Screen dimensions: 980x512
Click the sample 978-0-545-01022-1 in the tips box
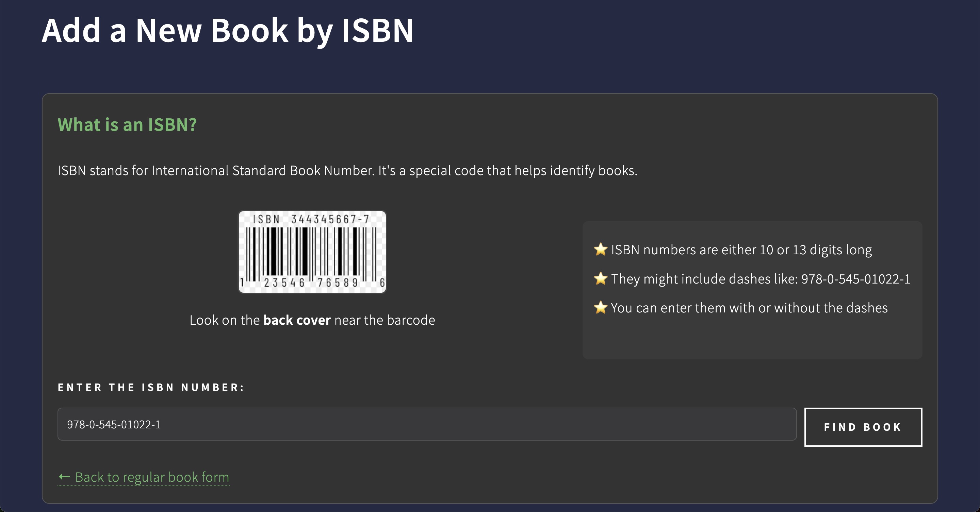[x=855, y=279]
